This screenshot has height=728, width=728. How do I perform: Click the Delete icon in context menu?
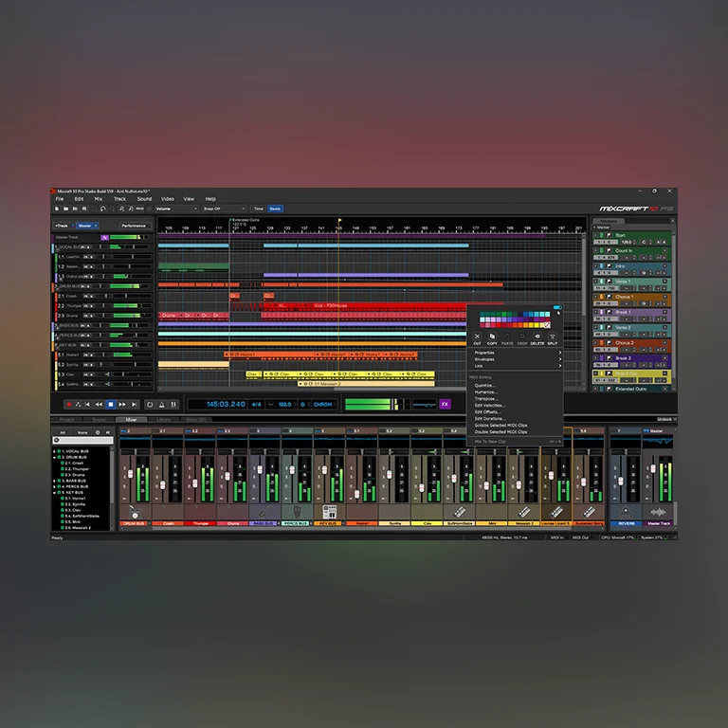[537, 337]
